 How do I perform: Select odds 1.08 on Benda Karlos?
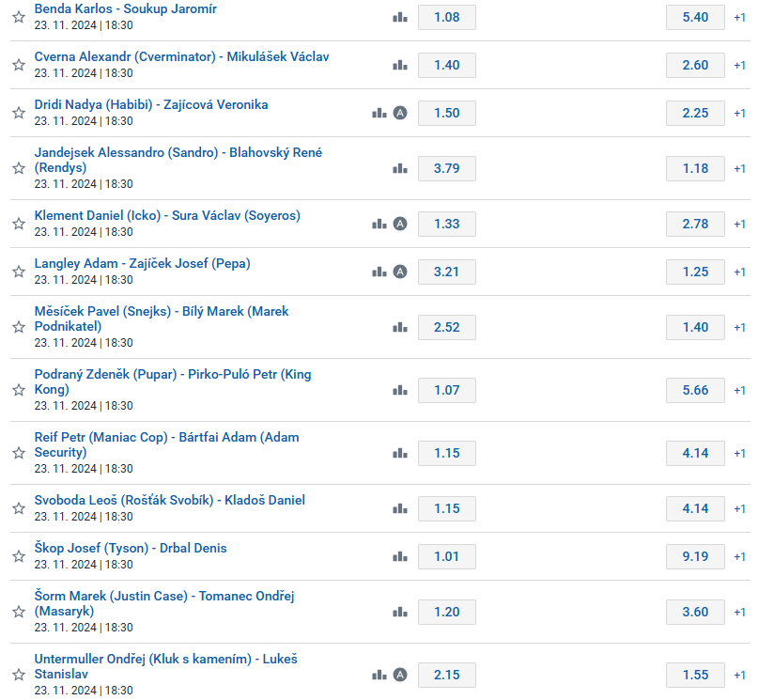click(447, 18)
